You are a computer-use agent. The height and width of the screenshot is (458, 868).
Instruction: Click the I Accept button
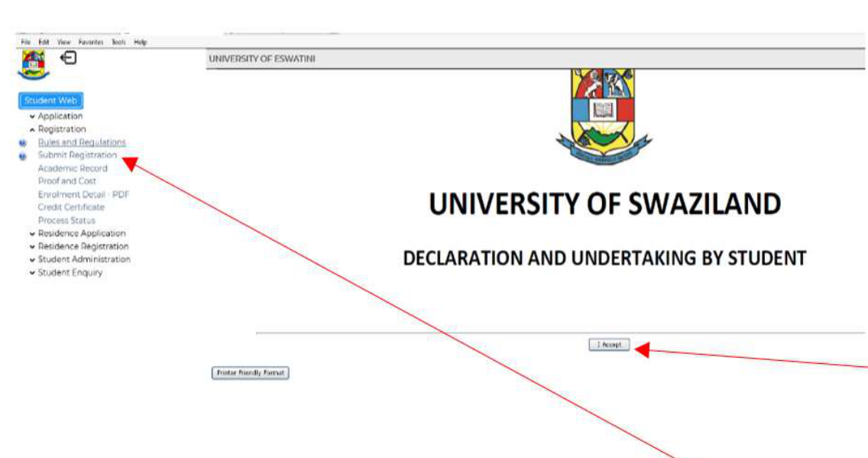[x=609, y=345]
